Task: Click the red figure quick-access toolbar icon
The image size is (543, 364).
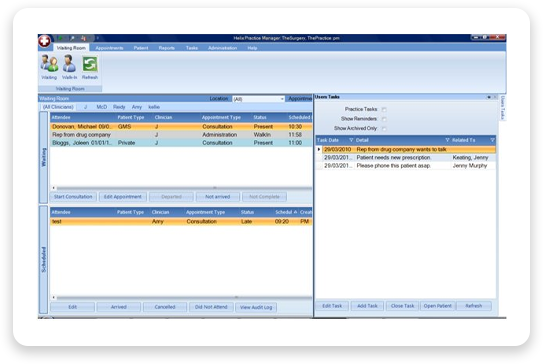Action: pos(83,38)
